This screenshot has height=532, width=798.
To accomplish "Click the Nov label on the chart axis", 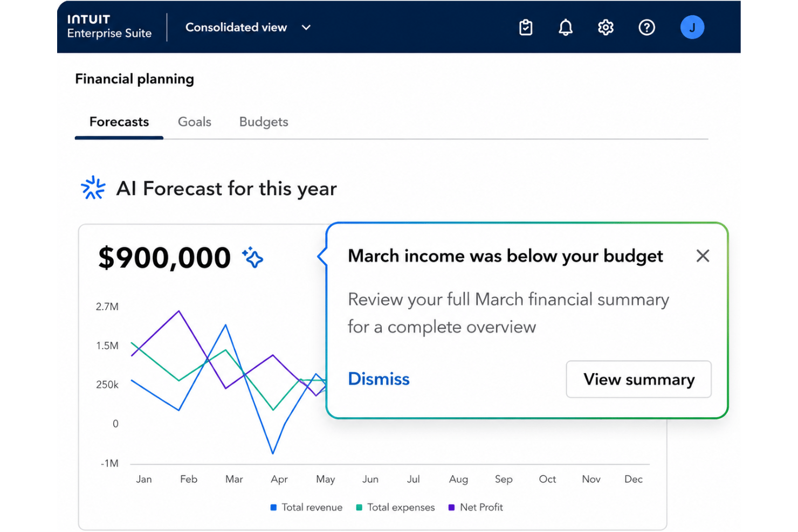I will point(591,479).
